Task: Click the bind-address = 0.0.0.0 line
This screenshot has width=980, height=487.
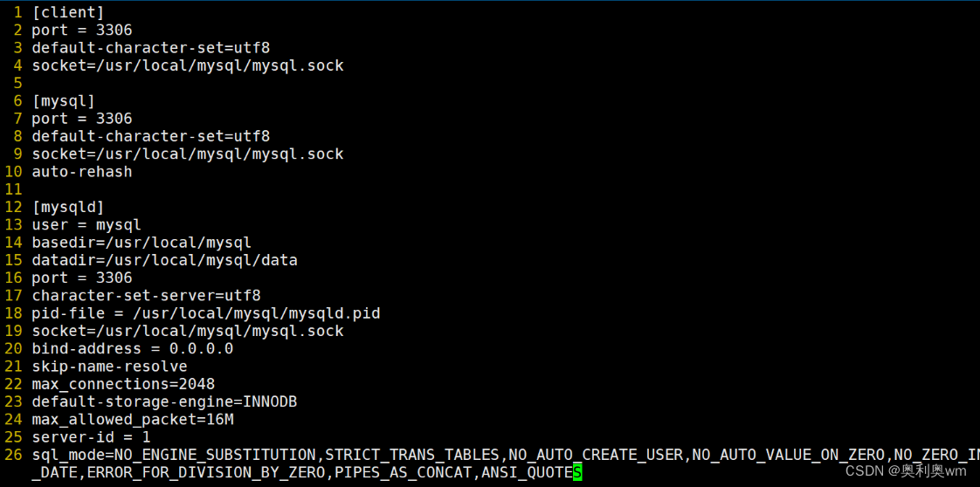Action: click(133, 348)
